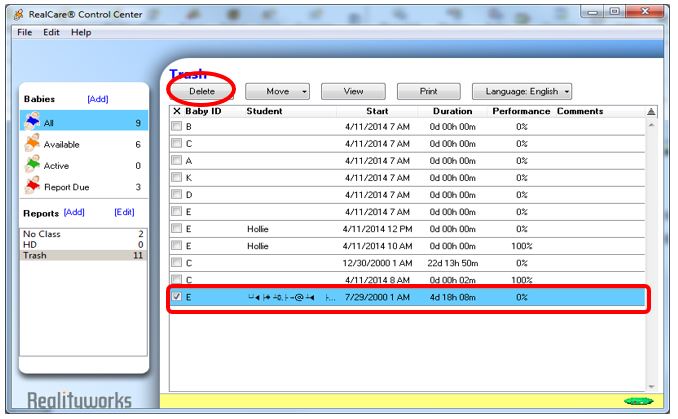This screenshot has height=419, width=678.
Task: Click the Babies Add link
Action: click(x=98, y=99)
